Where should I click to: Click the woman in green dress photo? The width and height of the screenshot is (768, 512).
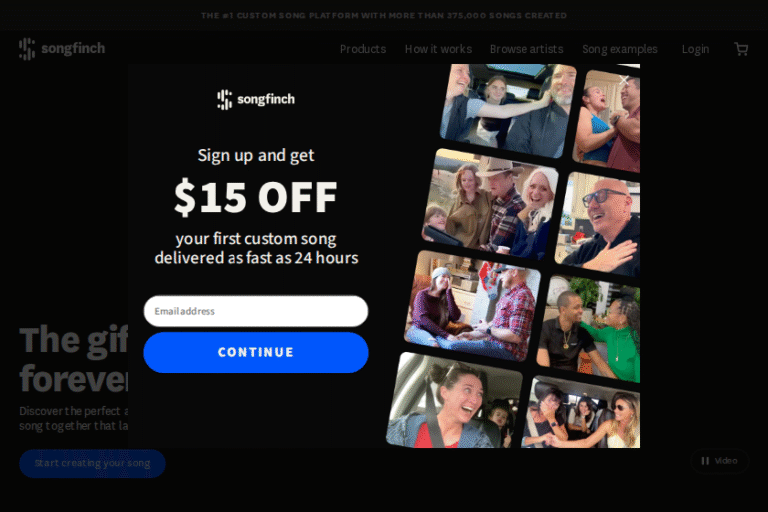point(589,329)
